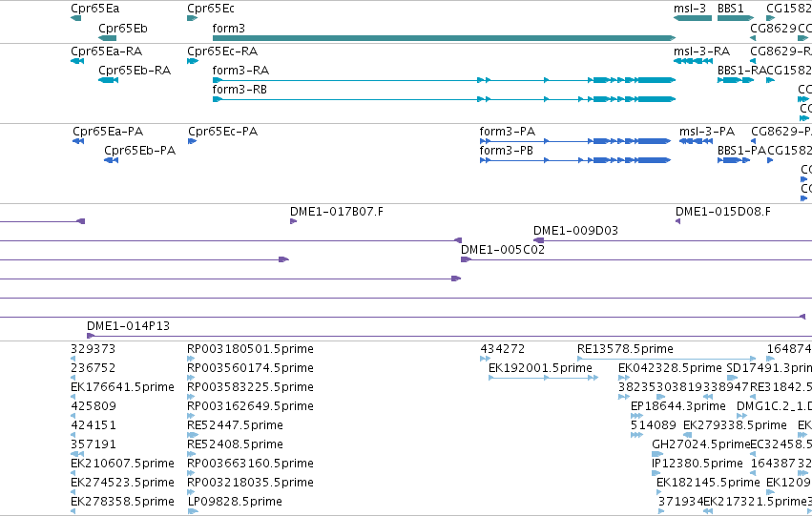
Task: Click the msl-3 gene feature
Action: tap(693, 18)
